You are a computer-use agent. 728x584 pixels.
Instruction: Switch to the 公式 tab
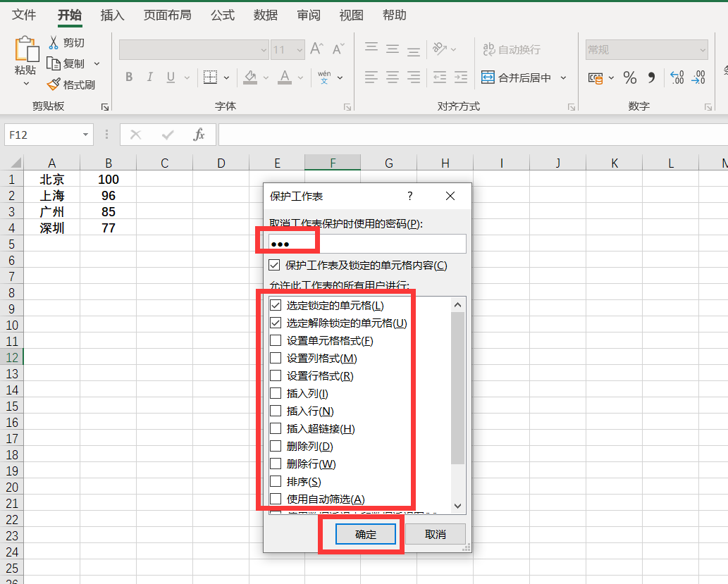(x=223, y=15)
